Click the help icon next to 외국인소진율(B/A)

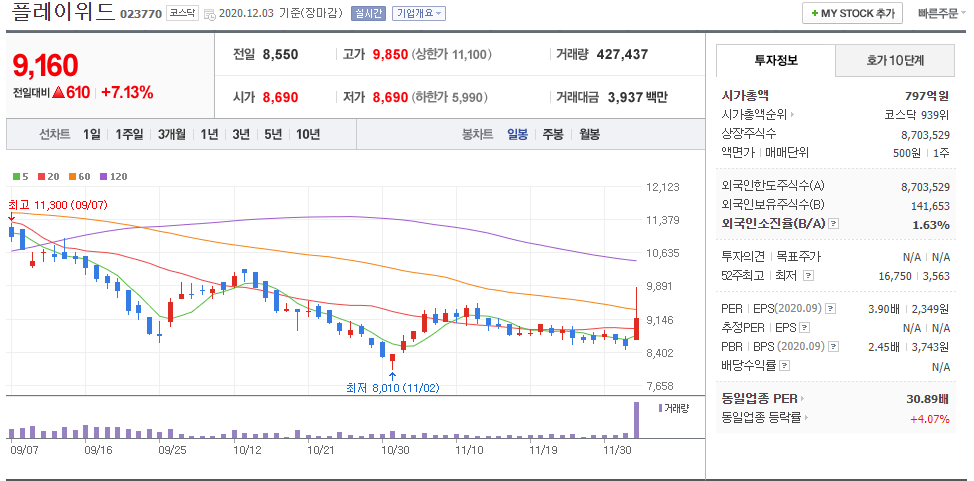pyautogui.click(x=834, y=224)
